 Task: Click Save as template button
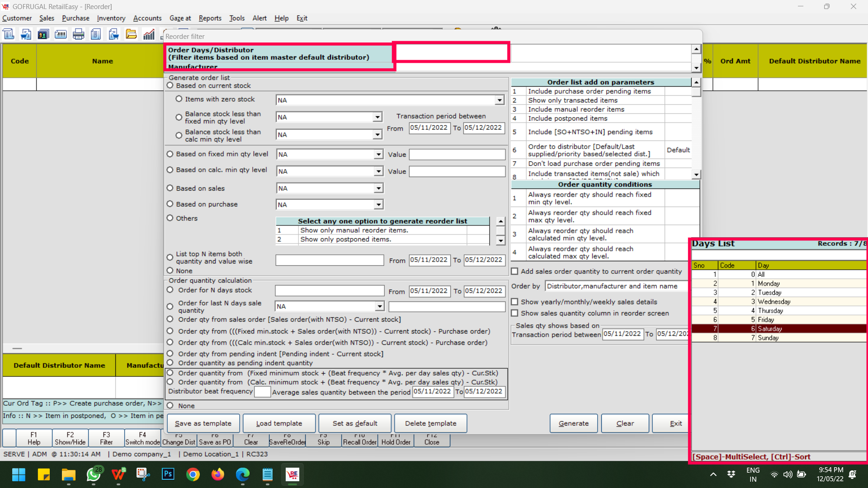coord(203,423)
